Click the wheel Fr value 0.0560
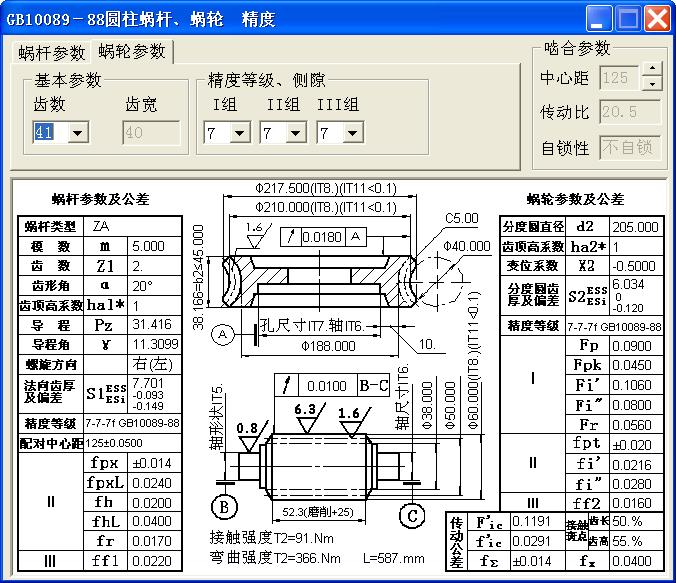This screenshot has height=583, width=676. tap(632, 425)
